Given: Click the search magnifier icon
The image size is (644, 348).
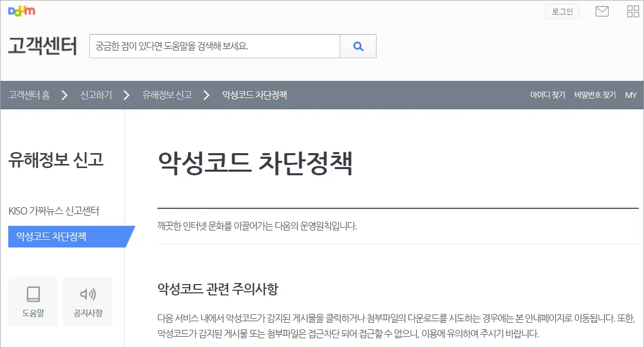Looking at the screenshot, I should tap(358, 46).
